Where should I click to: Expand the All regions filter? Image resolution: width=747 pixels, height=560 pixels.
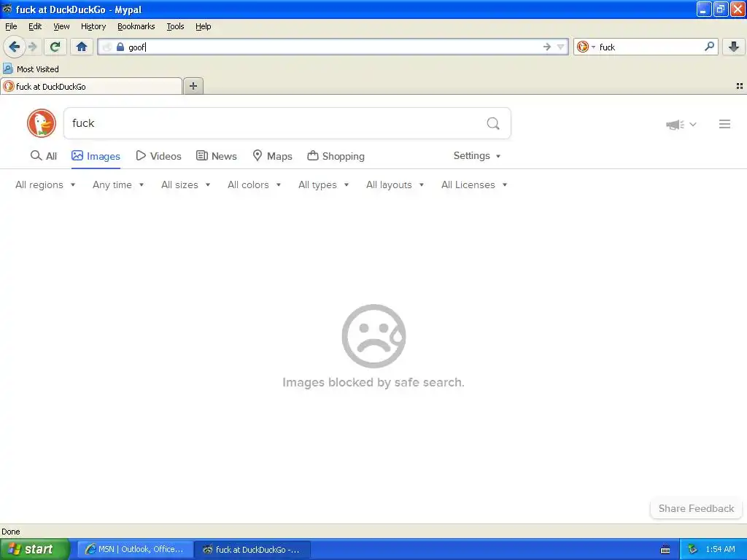click(x=45, y=184)
